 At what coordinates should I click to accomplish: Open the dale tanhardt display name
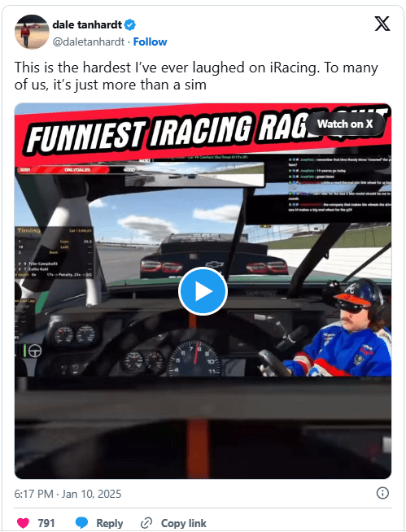pos(87,24)
